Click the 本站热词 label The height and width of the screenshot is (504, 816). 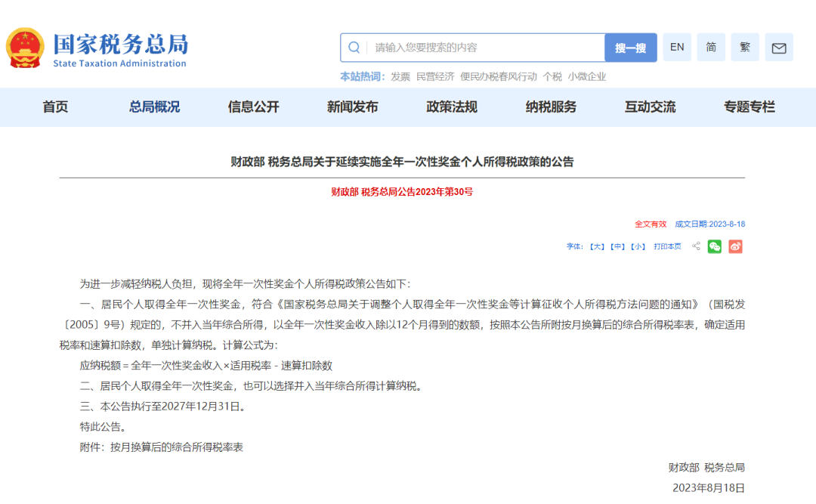click(x=362, y=76)
